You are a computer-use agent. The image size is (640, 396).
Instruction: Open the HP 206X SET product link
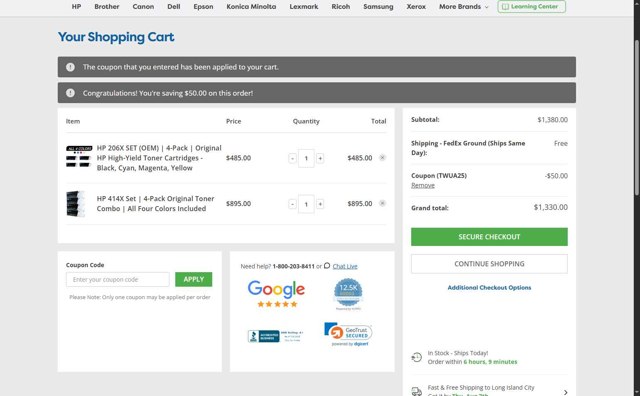pos(159,158)
